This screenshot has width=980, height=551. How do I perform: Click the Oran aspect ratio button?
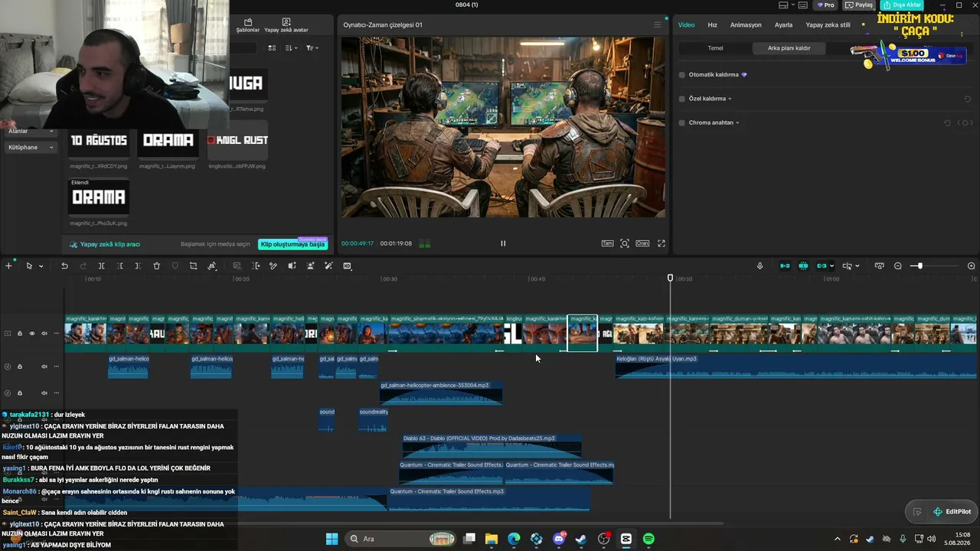[642, 243]
